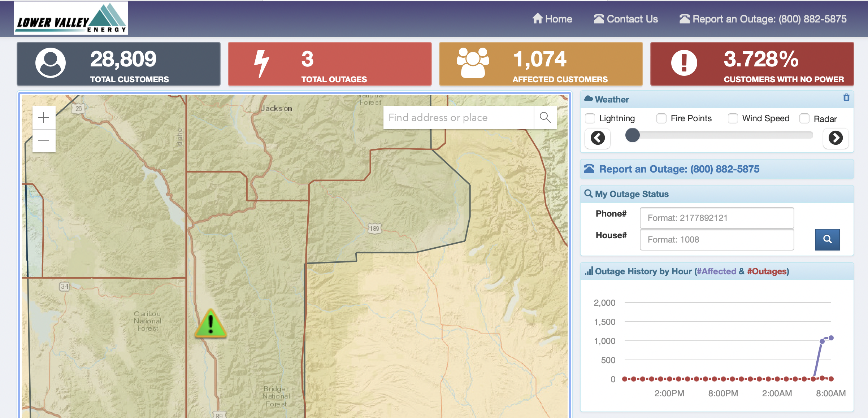Click the Phone# input field

[x=716, y=218]
